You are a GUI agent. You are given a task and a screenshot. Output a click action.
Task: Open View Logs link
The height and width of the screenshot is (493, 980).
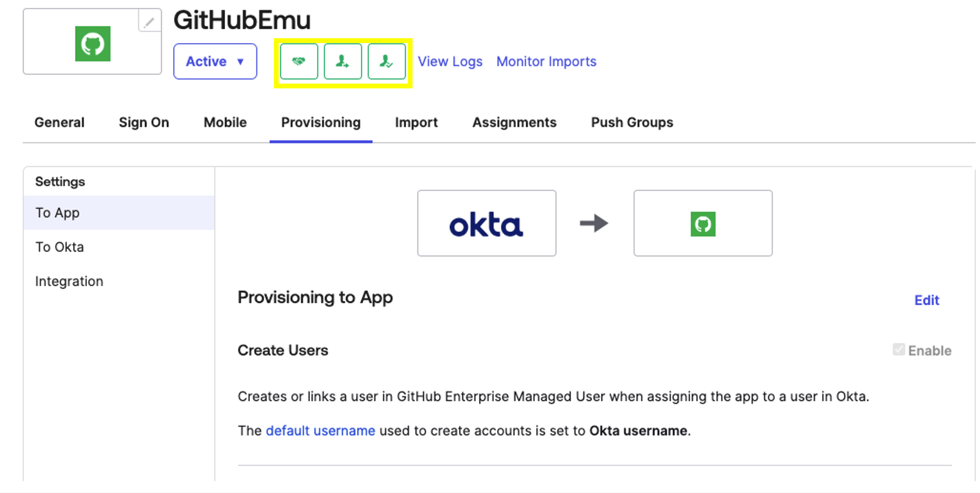pyautogui.click(x=450, y=62)
